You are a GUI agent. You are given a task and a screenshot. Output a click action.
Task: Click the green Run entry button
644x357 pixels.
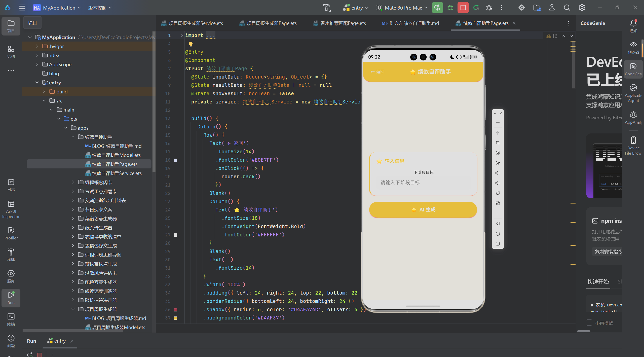[x=437, y=8]
